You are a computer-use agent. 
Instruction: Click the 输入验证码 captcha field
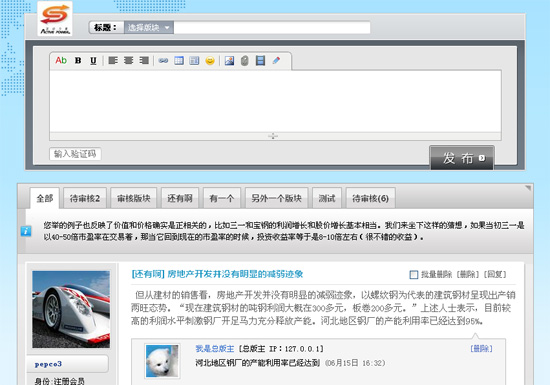(x=75, y=154)
